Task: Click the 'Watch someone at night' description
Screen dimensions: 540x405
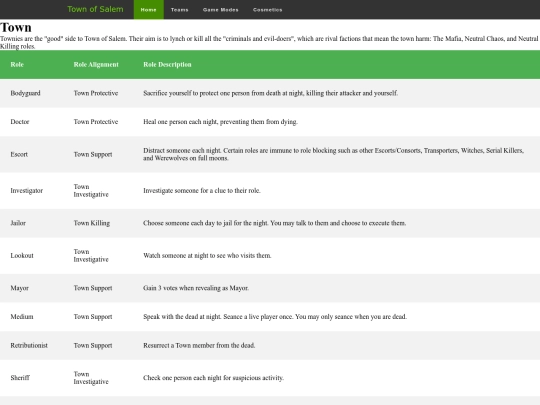Action: click(x=207, y=256)
